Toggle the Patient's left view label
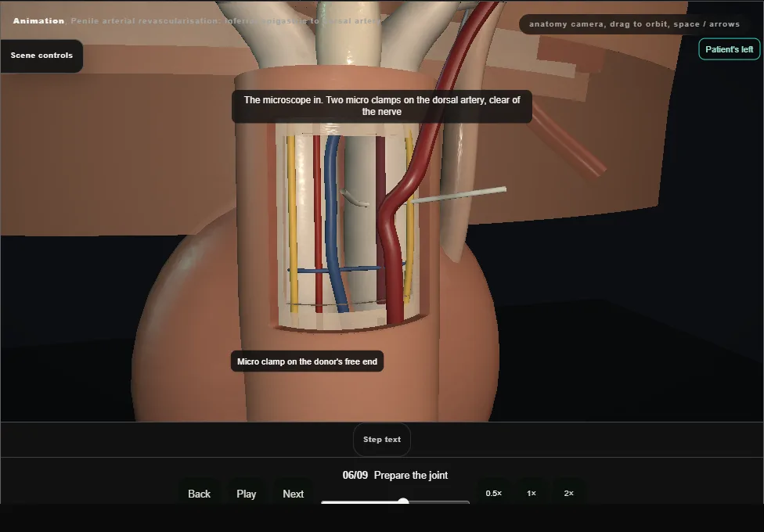This screenshot has height=532, width=764. tap(729, 49)
